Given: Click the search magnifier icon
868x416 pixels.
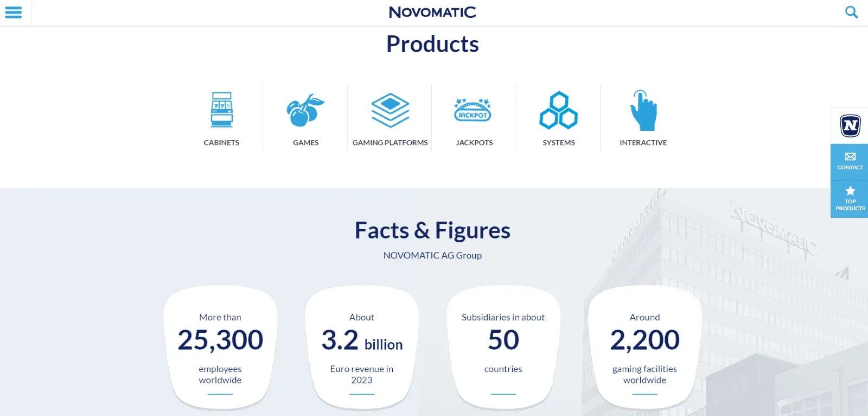Looking at the screenshot, I should click(x=851, y=12).
